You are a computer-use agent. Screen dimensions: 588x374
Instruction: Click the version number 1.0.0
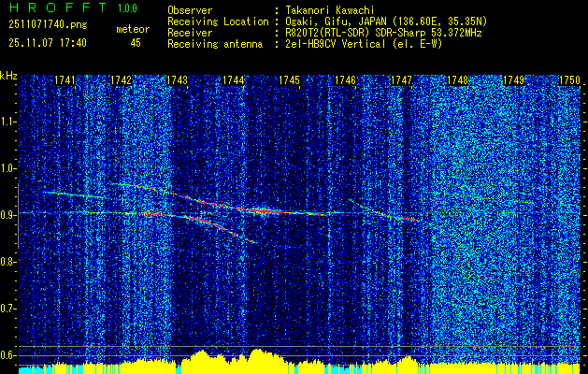pos(127,7)
